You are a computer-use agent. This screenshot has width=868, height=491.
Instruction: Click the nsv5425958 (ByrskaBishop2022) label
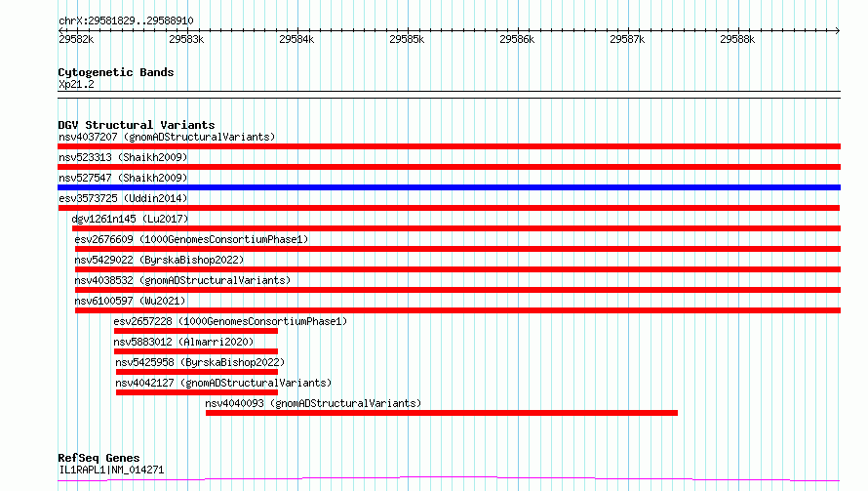(200, 362)
